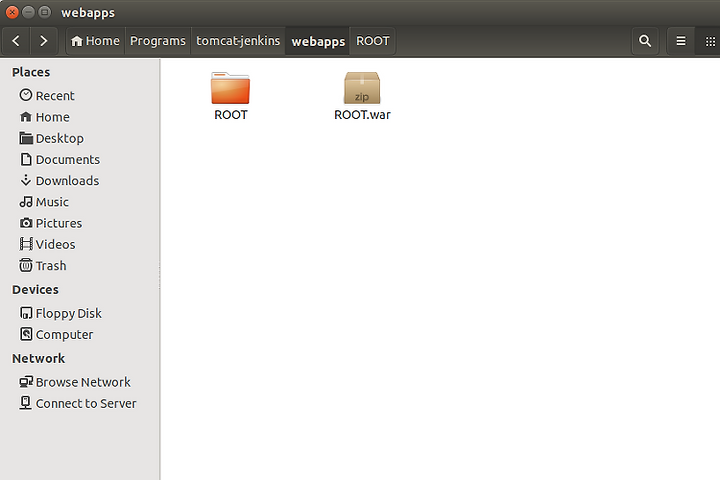Screen dimensions: 720x480
Task: Click the ROOT folder name label
Action: (x=231, y=115)
